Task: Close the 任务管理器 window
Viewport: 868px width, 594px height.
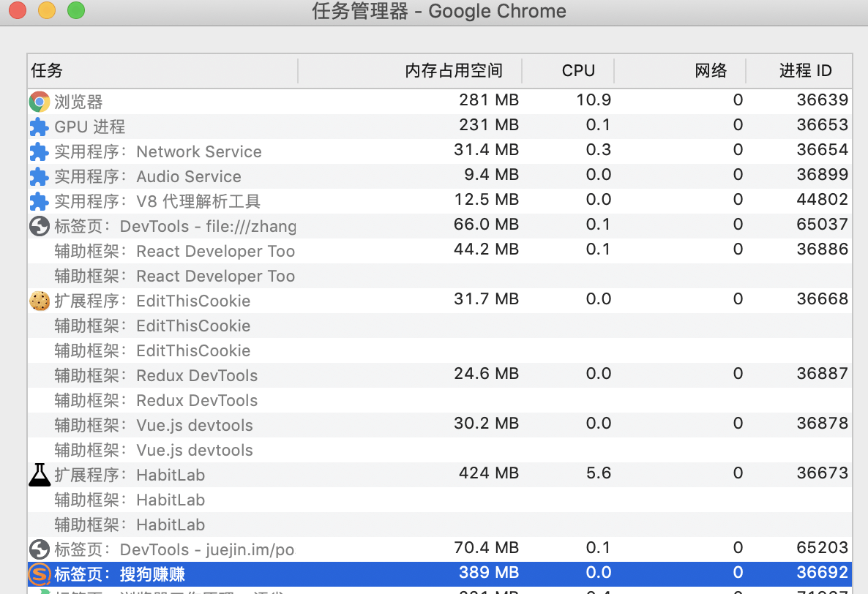Action: coord(18,10)
